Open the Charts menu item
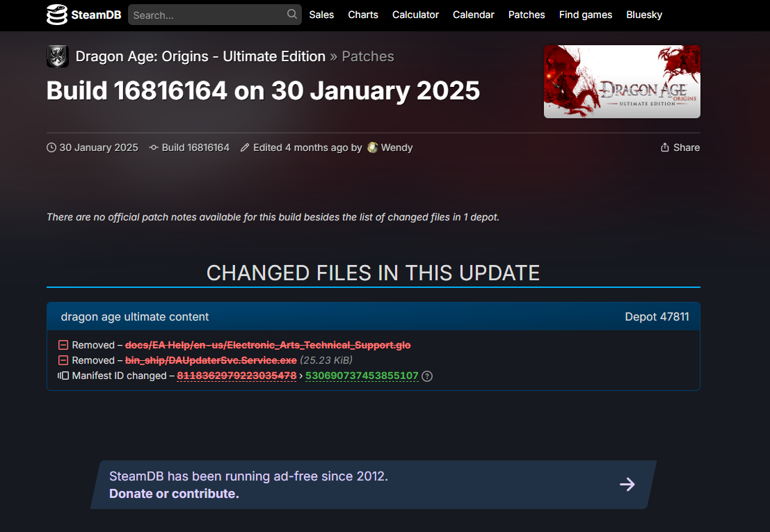This screenshot has width=770, height=532. 363,15
